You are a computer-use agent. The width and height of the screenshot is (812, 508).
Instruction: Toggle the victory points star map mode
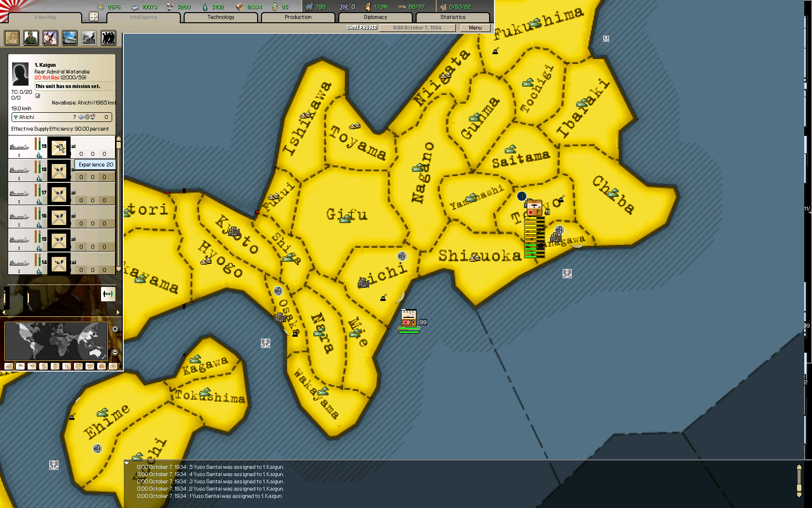click(x=113, y=366)
